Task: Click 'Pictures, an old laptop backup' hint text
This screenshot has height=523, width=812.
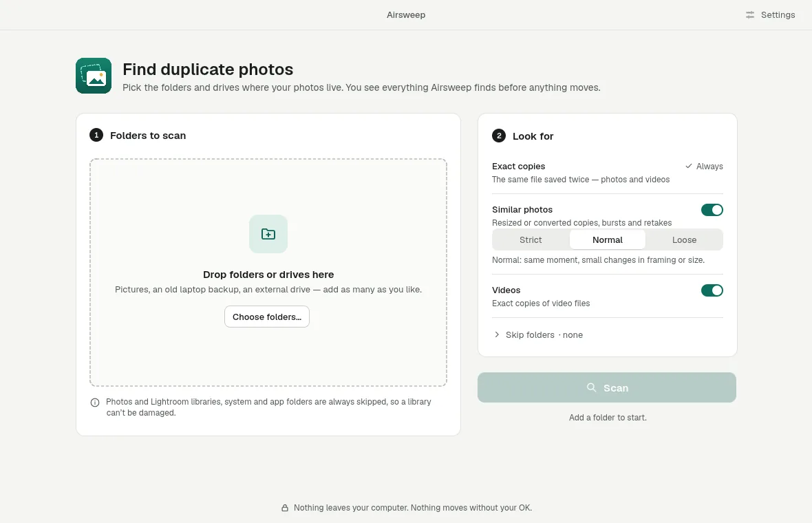Action: (268, 290)
